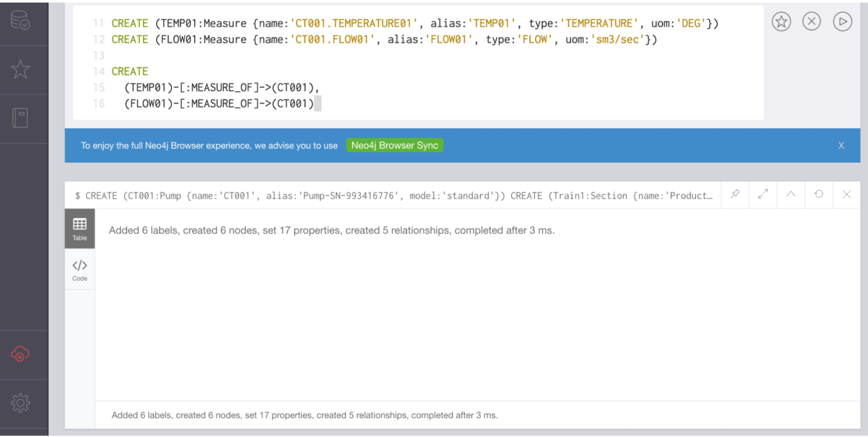Viewport: 868px width, 437px height.
Task: Collapse the result frame with chevron
Action: click(x=791, y=194)
